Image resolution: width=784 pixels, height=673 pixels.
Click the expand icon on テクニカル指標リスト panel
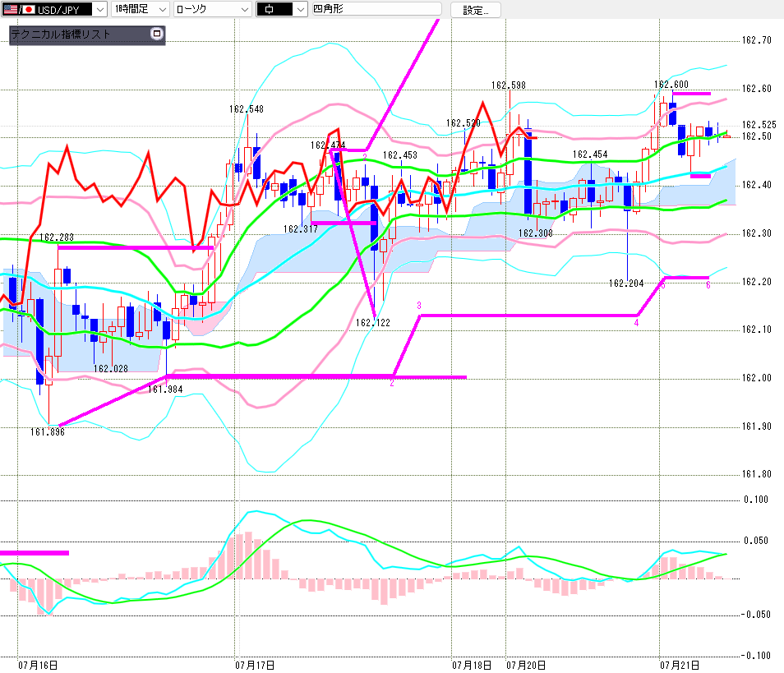156,34
